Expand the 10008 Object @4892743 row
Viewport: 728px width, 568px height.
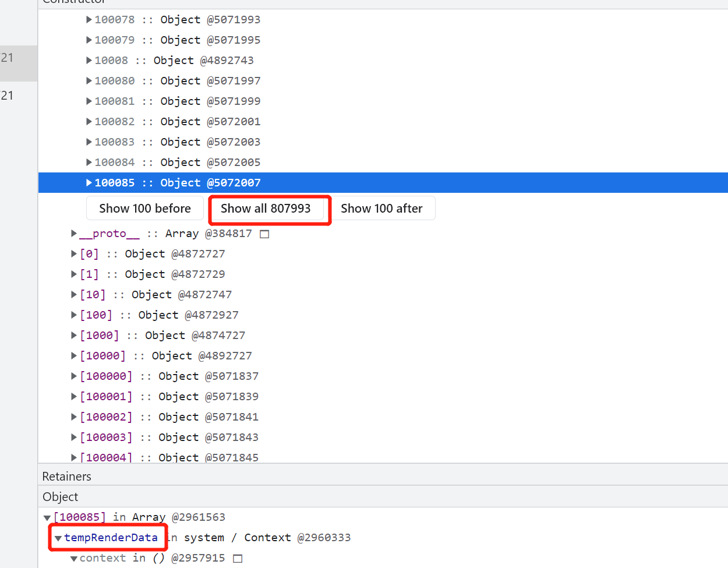pyautogui.click(x=89, y=61)
